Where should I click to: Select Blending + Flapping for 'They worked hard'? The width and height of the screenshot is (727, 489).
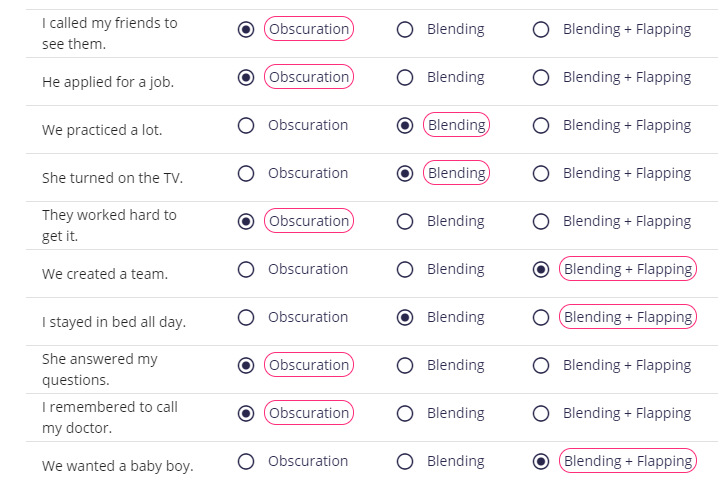(541, 222)
